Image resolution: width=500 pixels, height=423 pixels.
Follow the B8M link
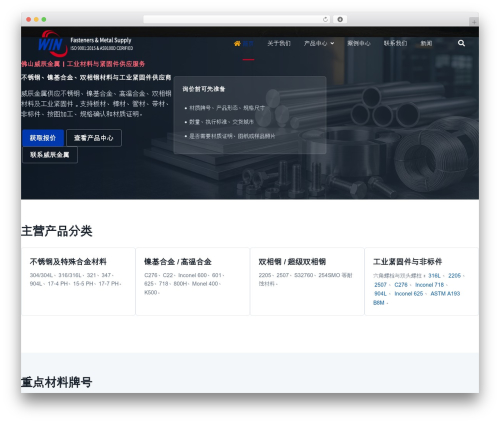coord(379,303)
